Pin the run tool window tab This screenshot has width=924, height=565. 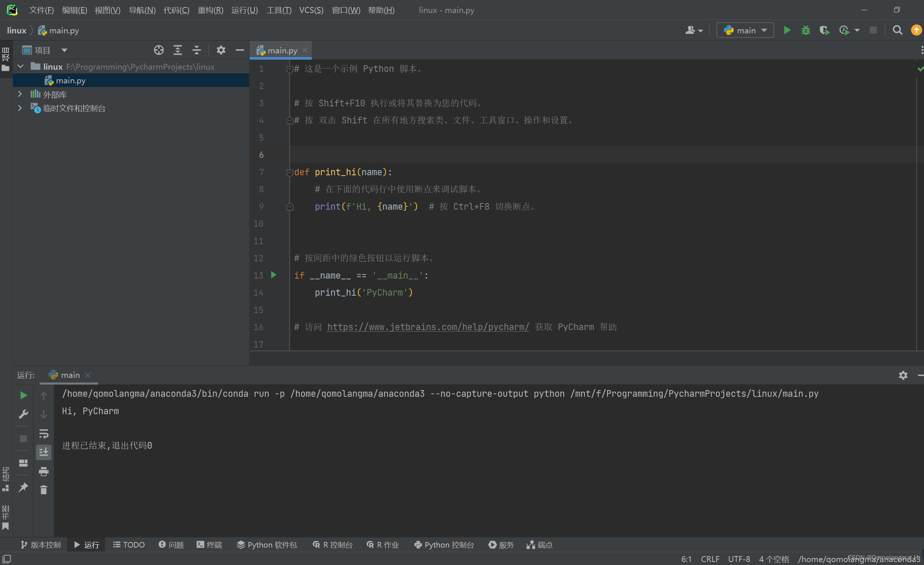(23, 488)
